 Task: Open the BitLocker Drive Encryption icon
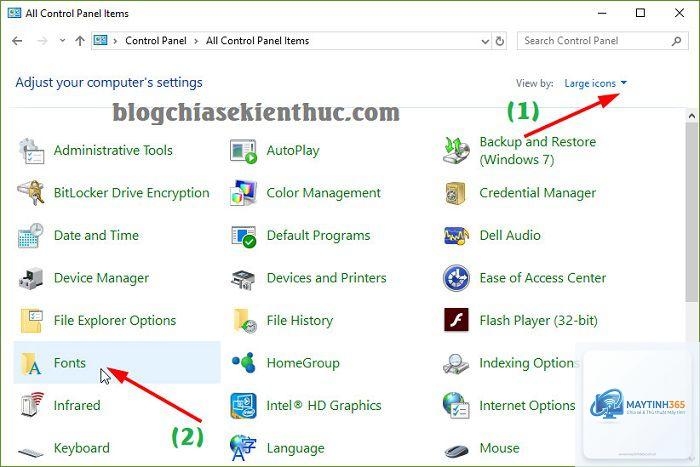tap(30, 193)
